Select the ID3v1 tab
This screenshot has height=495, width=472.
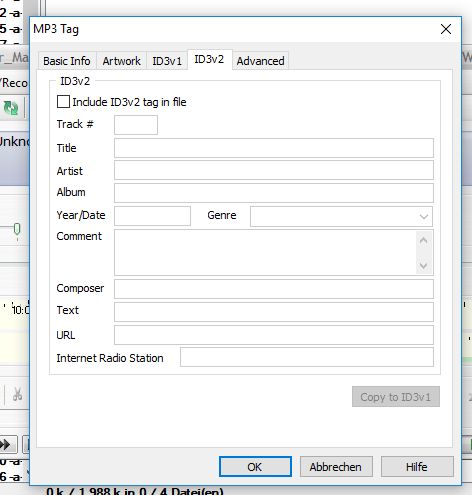tap(167, 61)
